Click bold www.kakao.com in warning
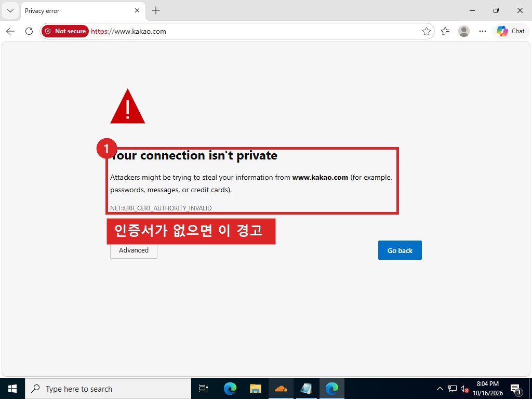The width and height of the screenshot is (532, 399). [320, 178]
